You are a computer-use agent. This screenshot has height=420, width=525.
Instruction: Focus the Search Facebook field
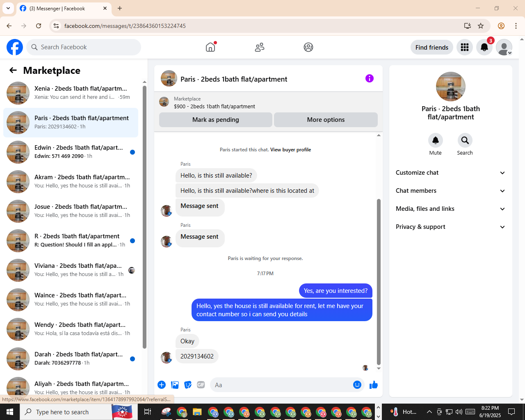click(x=84, y=47)
